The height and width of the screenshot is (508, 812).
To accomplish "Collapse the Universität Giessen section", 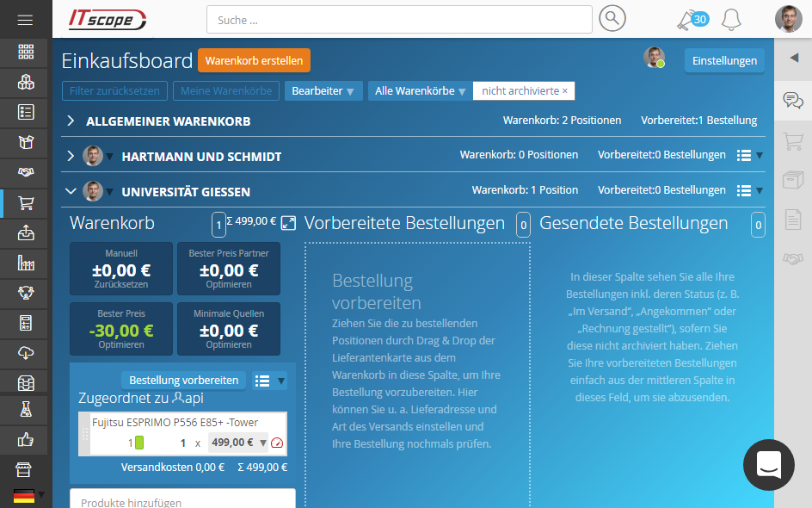I will point(71,191).
